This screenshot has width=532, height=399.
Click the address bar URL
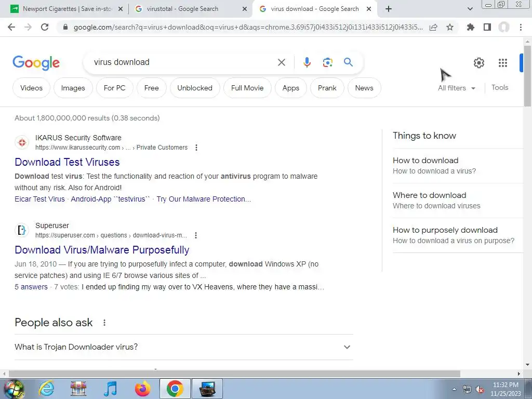pyautogui.click(x=248, y=27)
